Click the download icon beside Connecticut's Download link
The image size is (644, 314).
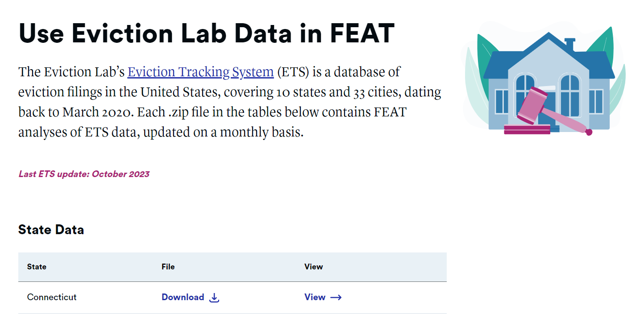[214, 297]
